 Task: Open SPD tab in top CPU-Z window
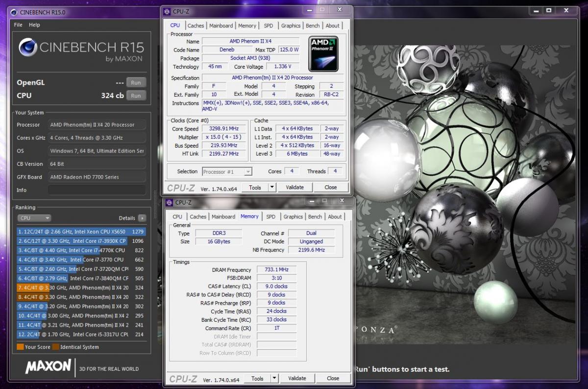coord(269,26)
